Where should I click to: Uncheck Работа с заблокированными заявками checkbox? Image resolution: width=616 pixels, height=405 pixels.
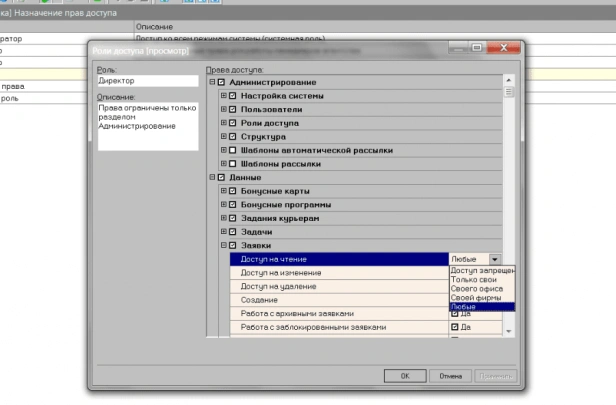tap(455, 327)
